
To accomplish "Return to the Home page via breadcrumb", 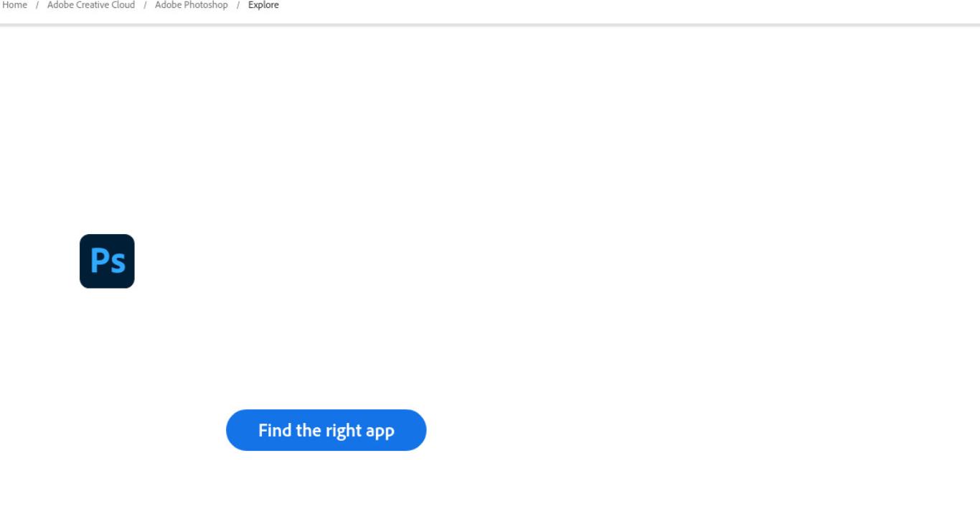I will coord(14,5).
